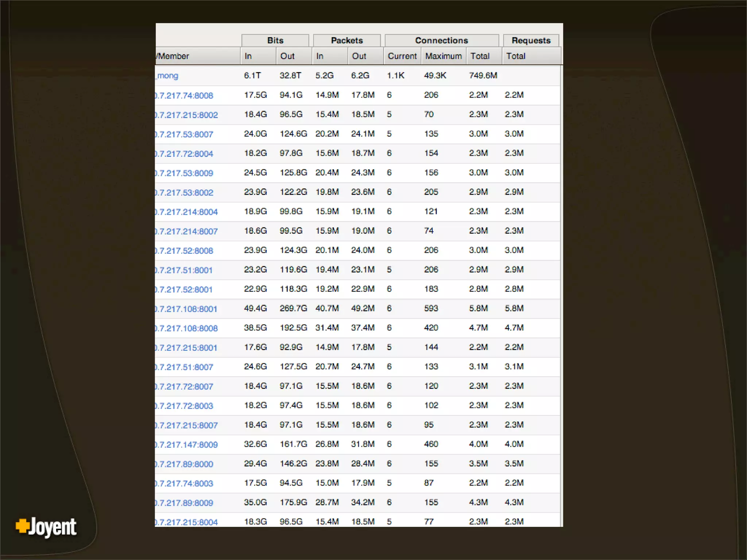This screenshot has width=747, height=560.
Task: Sort by Connections Current column header
Action: [403, 56]
